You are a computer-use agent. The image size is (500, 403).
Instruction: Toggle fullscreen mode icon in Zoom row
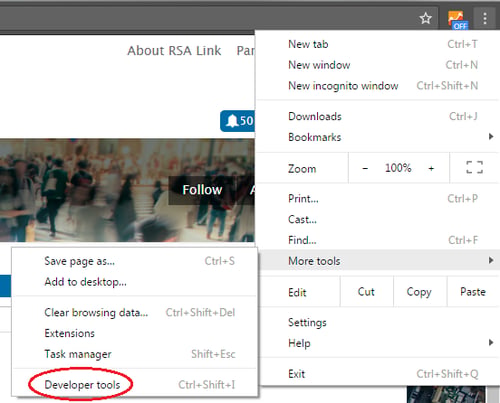tap(475, 167)
